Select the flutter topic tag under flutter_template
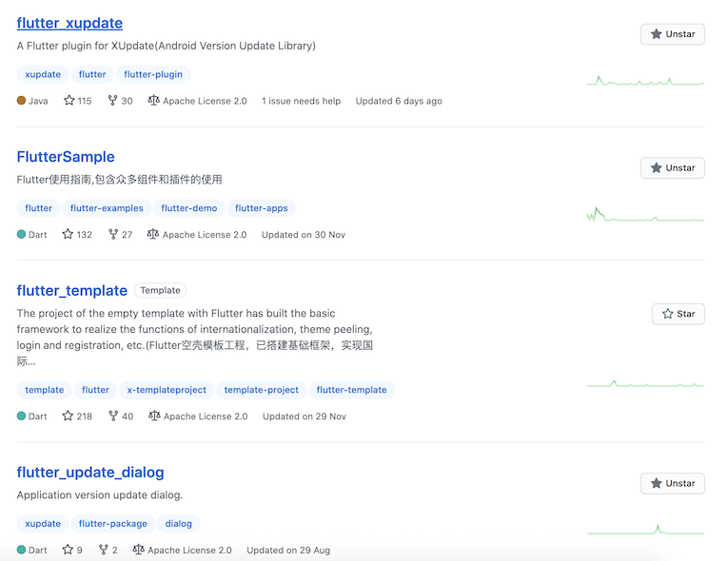Screen dimensions: 728x561 (x=96, y=390)
